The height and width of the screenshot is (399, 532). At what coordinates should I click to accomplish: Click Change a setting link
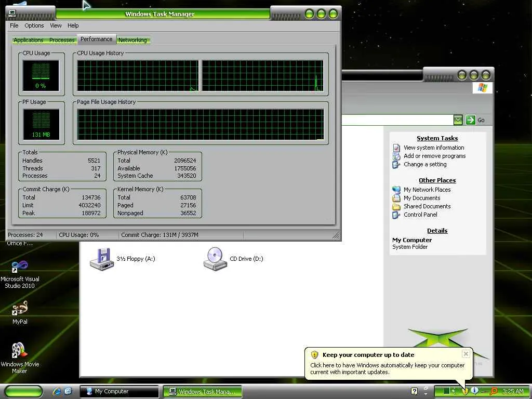tap(425, 164)
